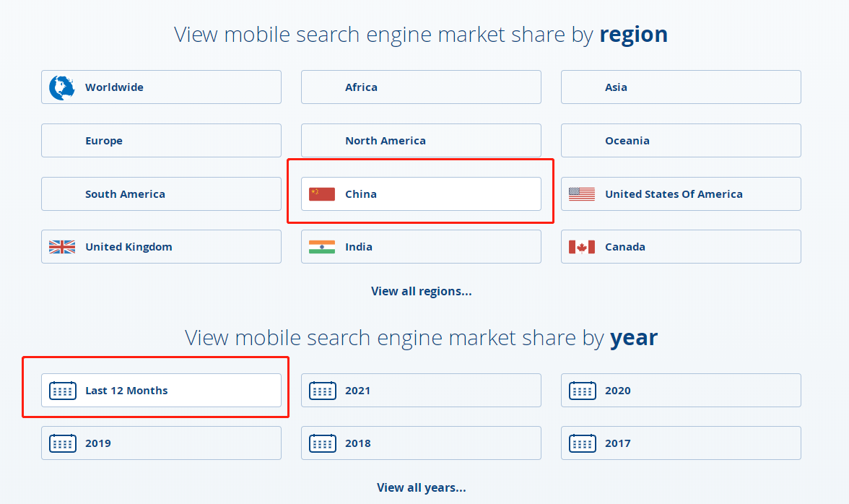Click the calendar icon beside 2021
849x504 pixels.
(x=322, y=391)
